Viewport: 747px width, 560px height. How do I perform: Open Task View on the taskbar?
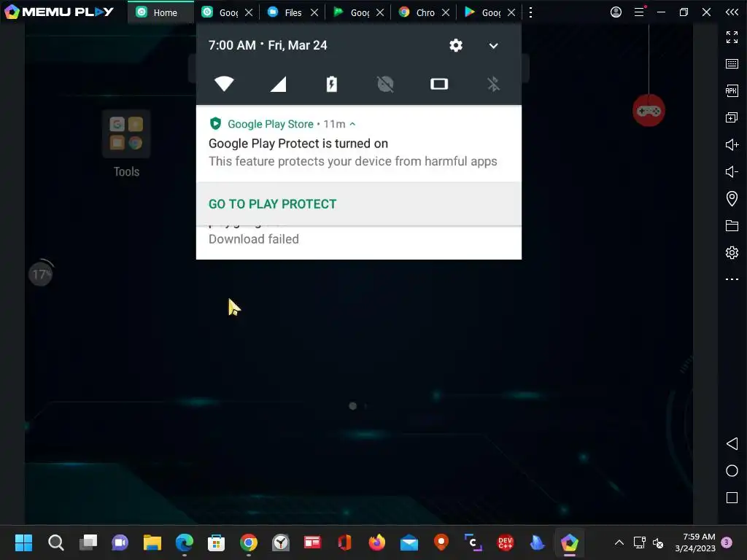pyautogui.click(x=88, y=542)
